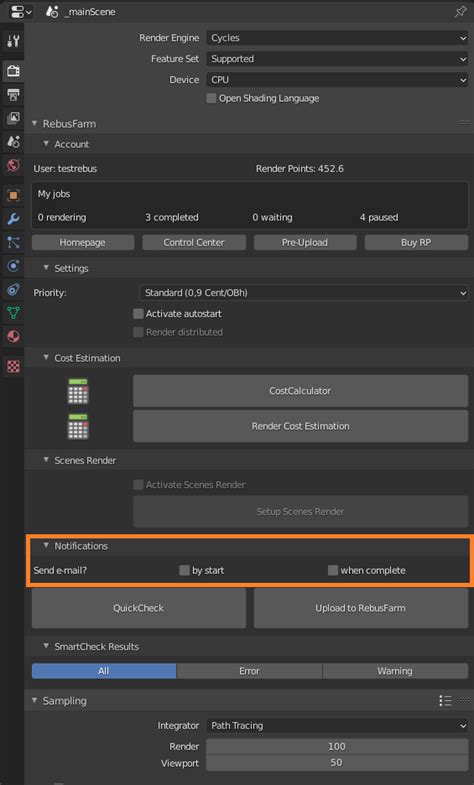Click the Render samples field showing 100

[337, 746]
